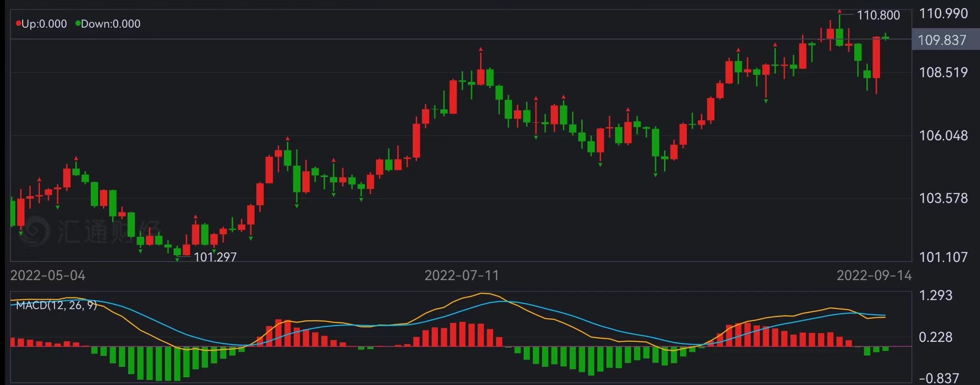Click the highlighted current price tag 109.837
980x385 pixels.
(942, 40)
